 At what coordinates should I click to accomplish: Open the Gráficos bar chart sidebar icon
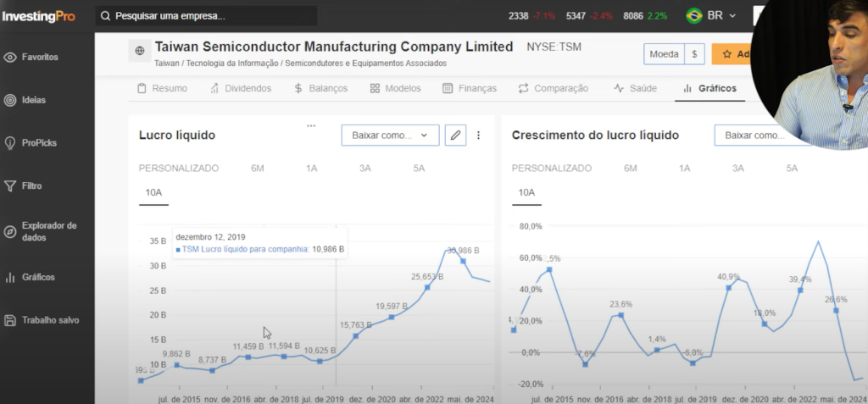pyautogui.click(x=10, y=277)
